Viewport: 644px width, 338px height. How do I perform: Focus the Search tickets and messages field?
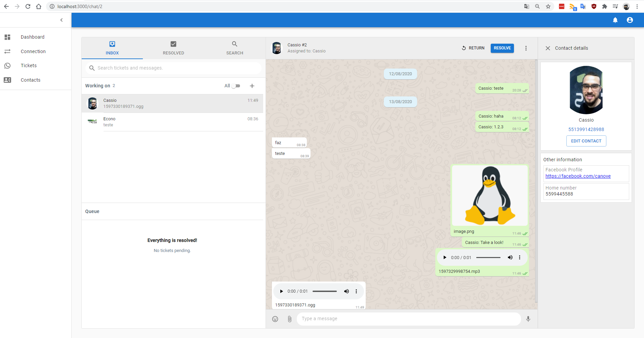click(x=175, y=68)
